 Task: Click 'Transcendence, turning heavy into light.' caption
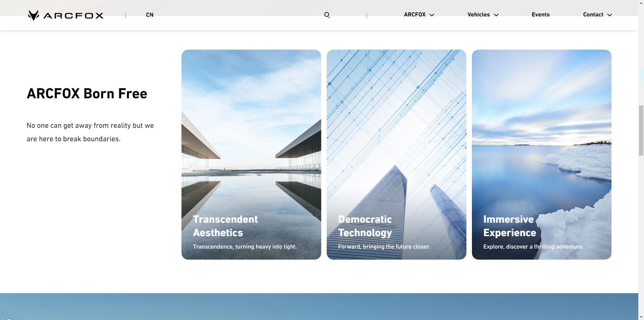tap(245, 247)
